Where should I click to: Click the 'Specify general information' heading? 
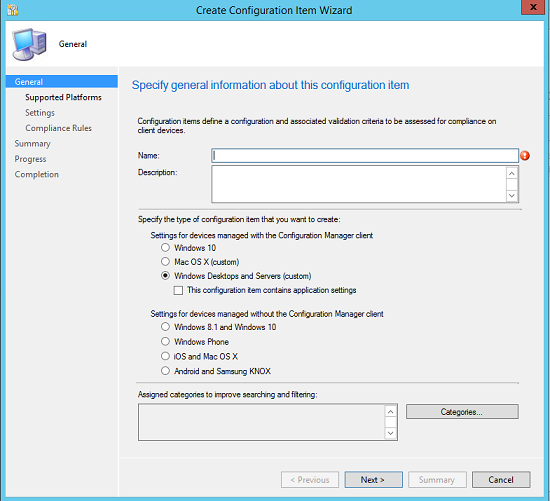tap(270, 85)
